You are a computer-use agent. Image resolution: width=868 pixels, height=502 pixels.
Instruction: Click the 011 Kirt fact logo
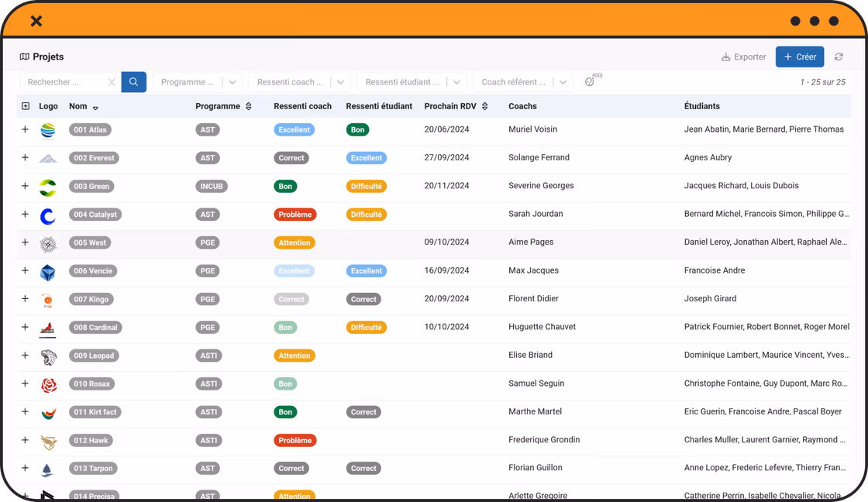(49, 413)
